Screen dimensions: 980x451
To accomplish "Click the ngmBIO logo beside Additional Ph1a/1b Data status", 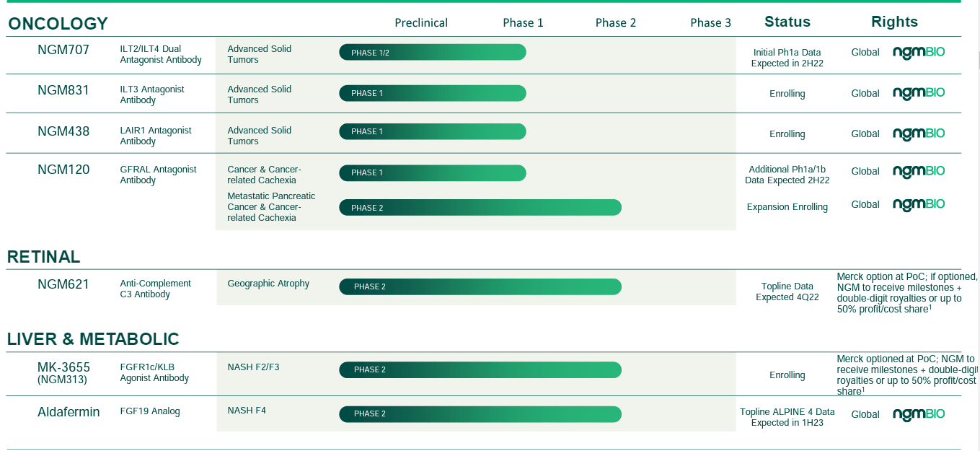I will (x=918, y=172).
